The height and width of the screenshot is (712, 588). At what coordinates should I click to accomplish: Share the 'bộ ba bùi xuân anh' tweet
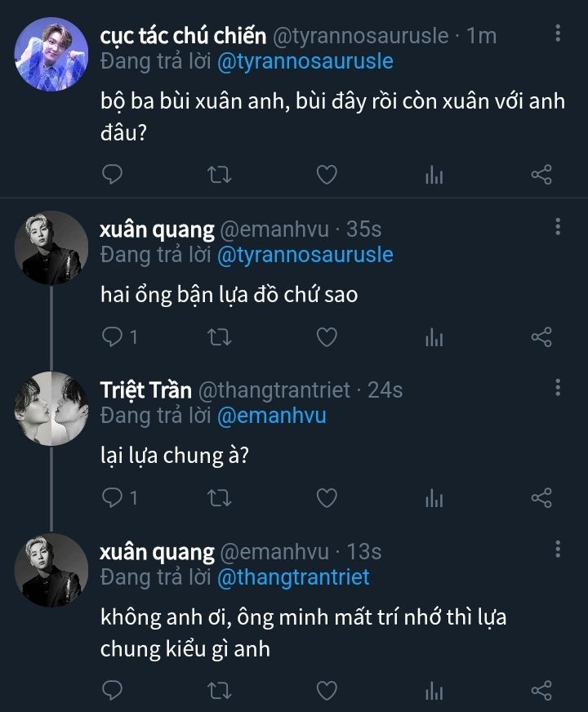click(x=541, y=174)
